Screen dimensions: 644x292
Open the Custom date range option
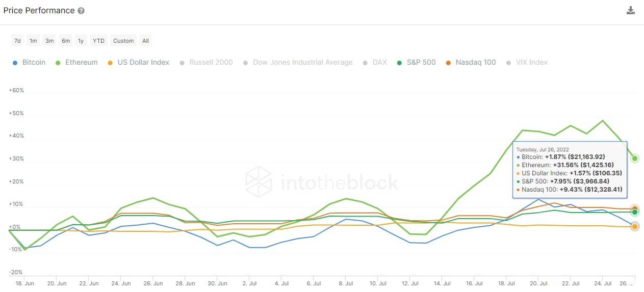point(123,41)
